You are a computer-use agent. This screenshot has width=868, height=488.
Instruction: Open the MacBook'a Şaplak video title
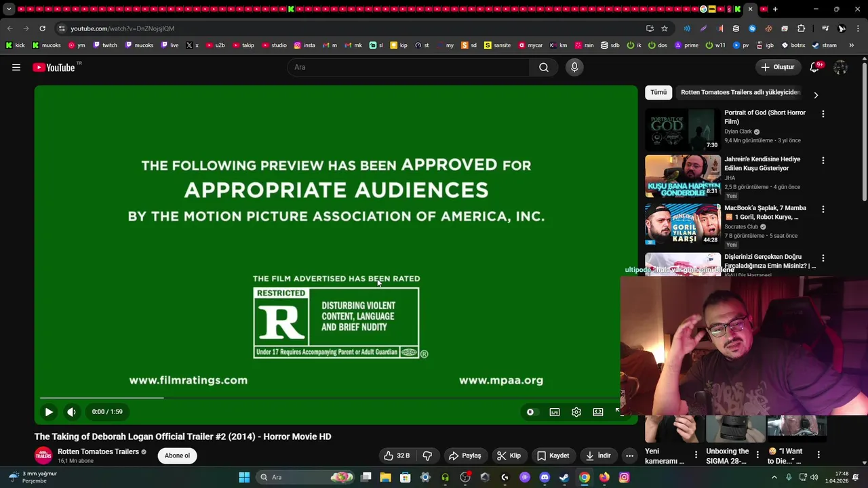pos(765,213)
